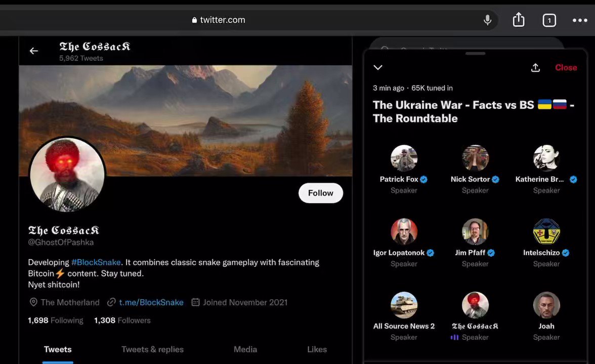Image resolution: width=595 pixels, height=364 pixels.
Task: Select speaker Jim Pfaff avatar
Action: pos(475,232)
